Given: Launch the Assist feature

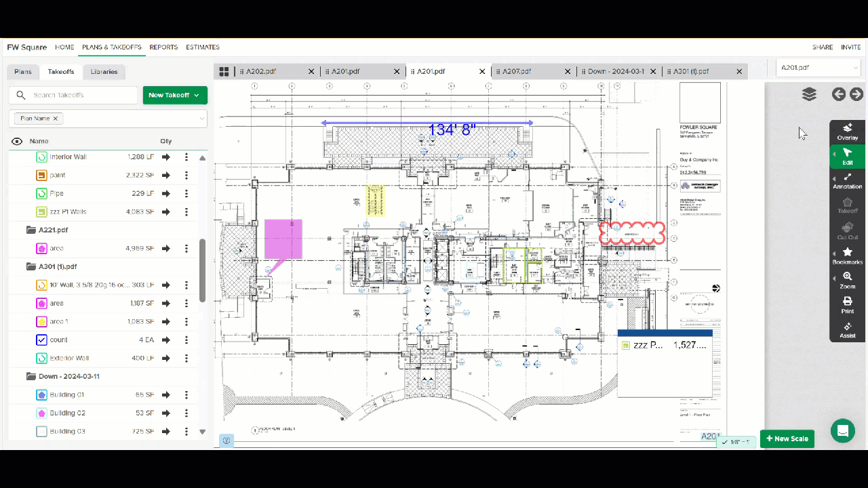Looking at the screenshot, I should pos(847,330).
